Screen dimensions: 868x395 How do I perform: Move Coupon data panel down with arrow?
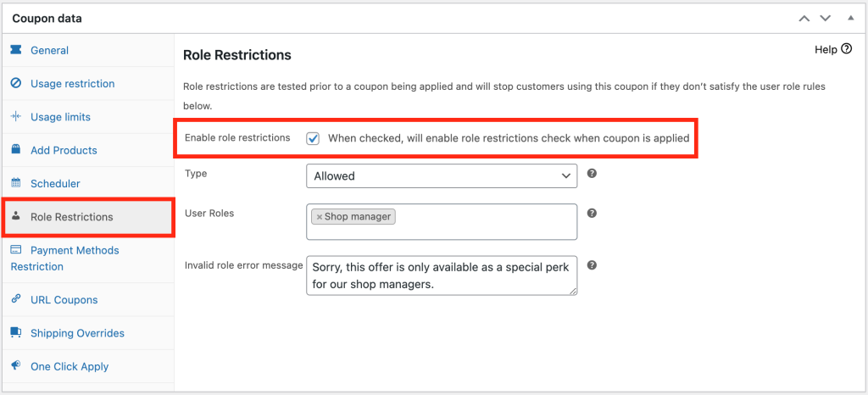coord(826,19)
